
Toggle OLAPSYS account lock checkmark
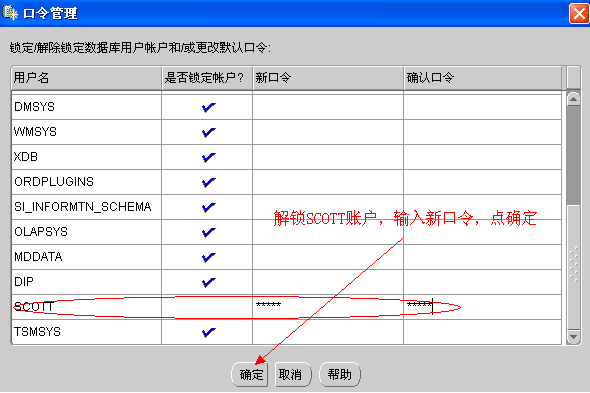pyautogui.click(x=208, y=232)
